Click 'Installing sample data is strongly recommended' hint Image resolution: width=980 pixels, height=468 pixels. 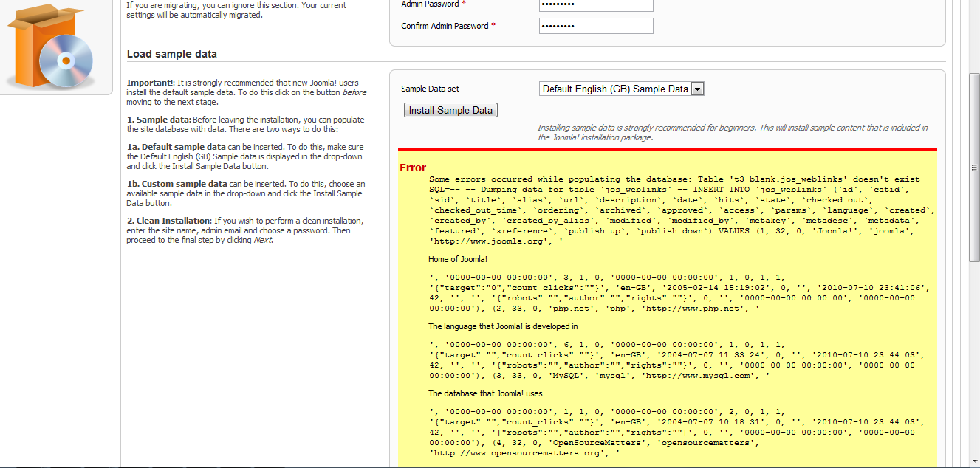click(x=733, y=132)
